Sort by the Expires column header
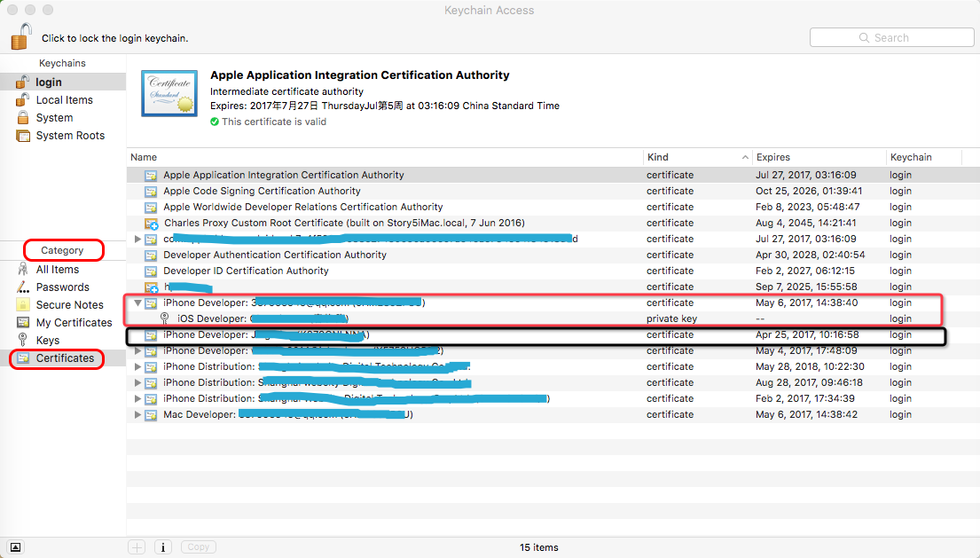Screen dimensions: 980x558 click(x=819, y=158)
